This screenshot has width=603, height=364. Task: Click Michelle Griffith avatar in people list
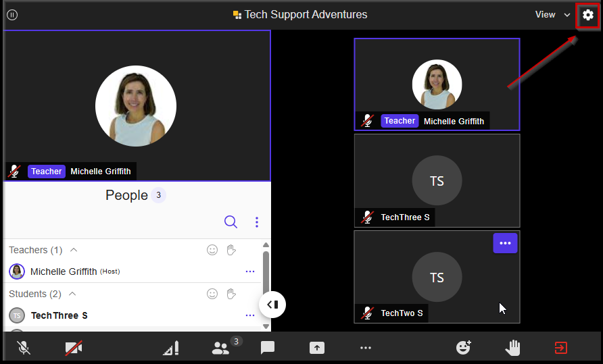pyautogui.click(x=17, y=271)
